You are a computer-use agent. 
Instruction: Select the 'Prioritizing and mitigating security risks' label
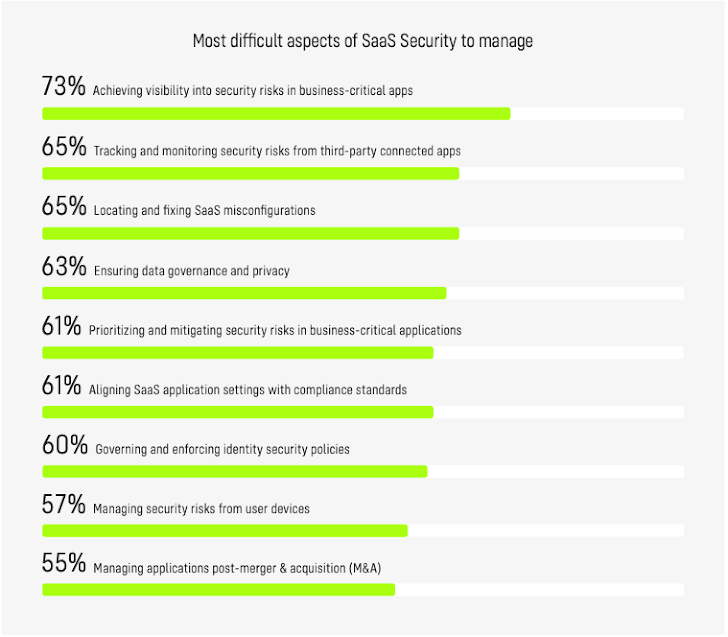click(275, 330)
